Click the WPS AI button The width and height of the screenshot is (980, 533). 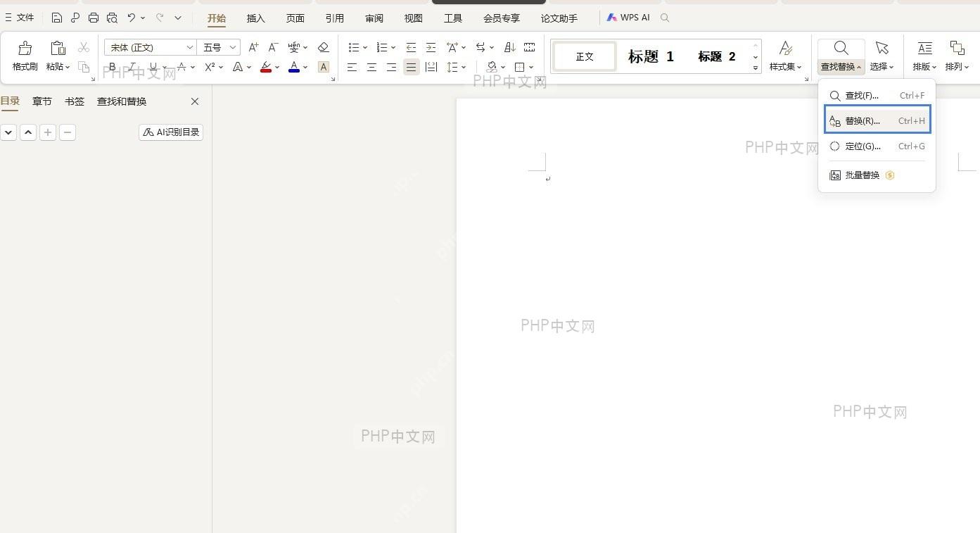pos(628,18)
